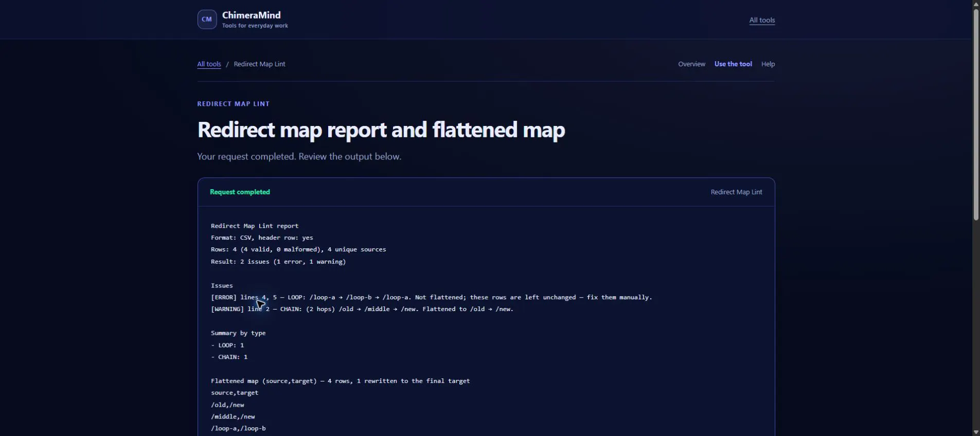Select the REDIRECT MAP LINT eyebrow text

(234, 104)
